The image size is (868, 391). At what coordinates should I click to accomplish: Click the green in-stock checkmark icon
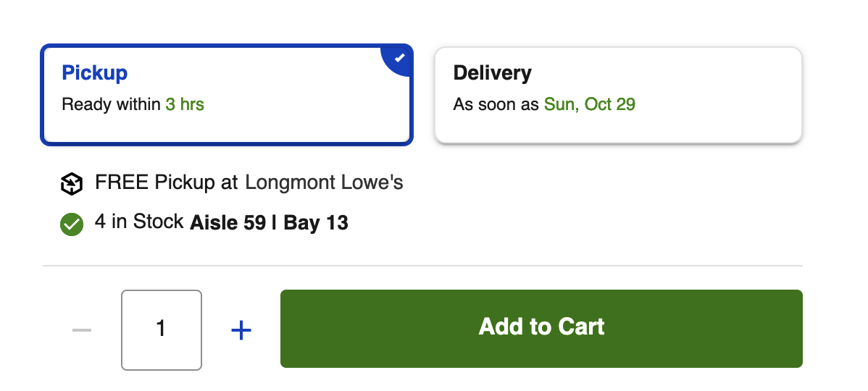[x=72, y=224]
